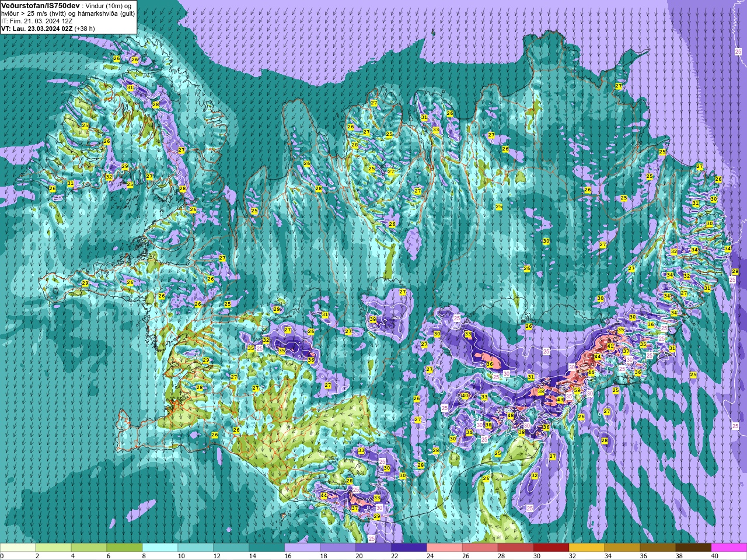Viewport: 747px width, 560px height.
Task: Click the pink 24–26 m/s legend swatch
Action: click(x=445, y=548)
